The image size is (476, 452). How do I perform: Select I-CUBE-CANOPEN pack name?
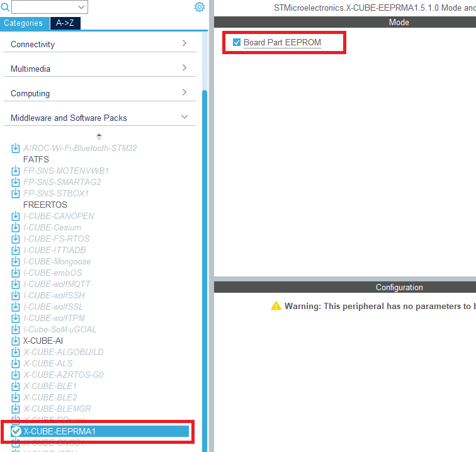59,216
